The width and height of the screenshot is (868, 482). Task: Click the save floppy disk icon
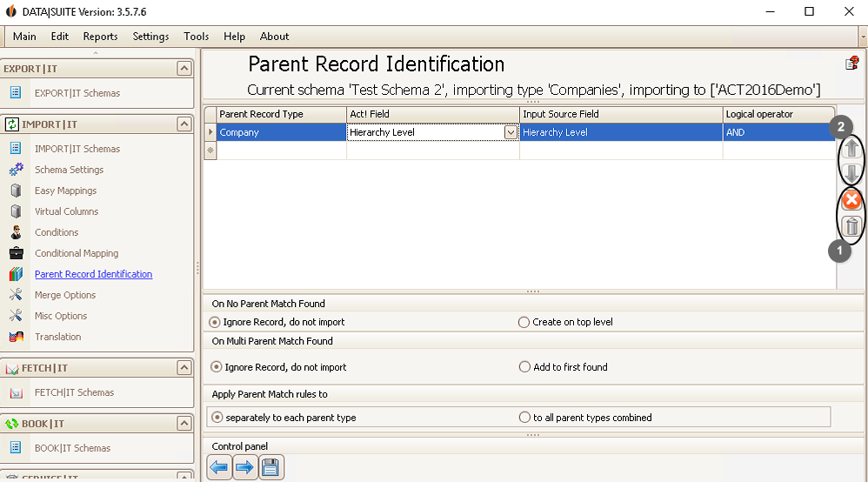[270, 467]
